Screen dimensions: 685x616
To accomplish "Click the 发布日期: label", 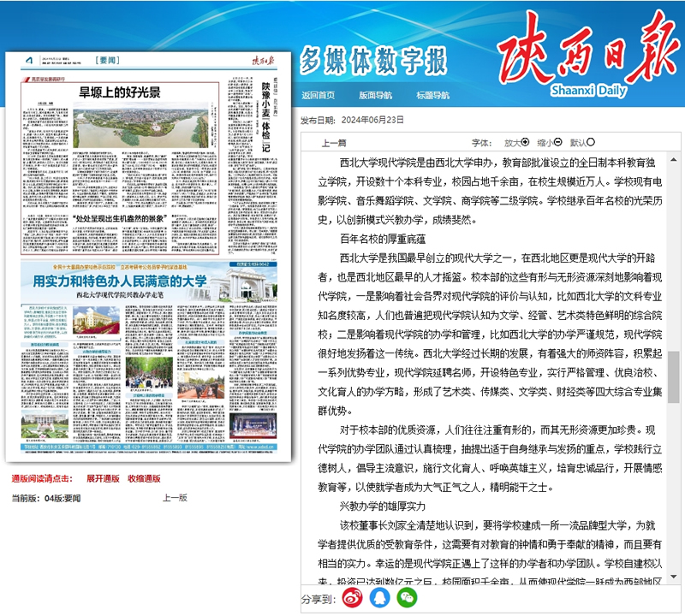I will 318,120.
